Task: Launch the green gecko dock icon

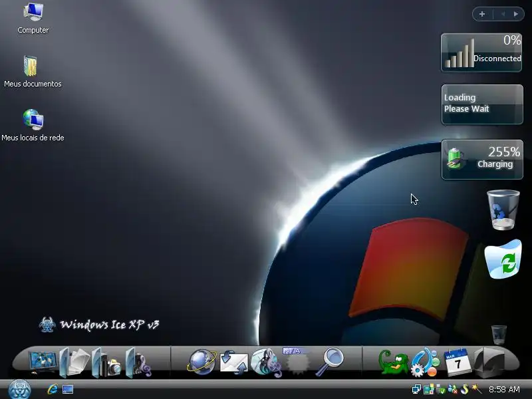Action: click(x=393, y=362)
